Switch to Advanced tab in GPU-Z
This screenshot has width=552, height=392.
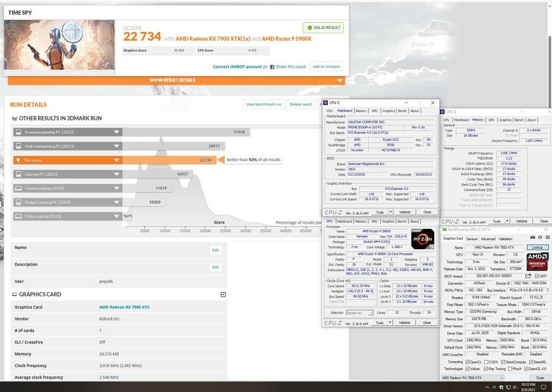point(488,239)
